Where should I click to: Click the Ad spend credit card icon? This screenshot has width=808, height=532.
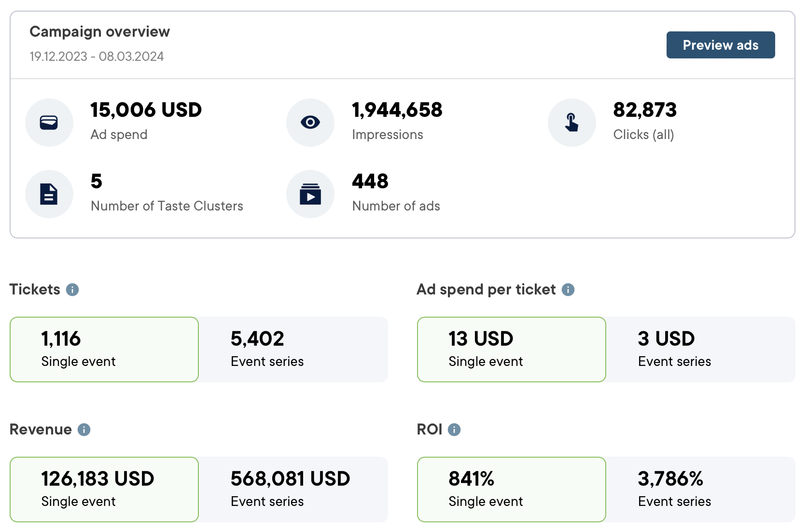[x=49, y=122]
